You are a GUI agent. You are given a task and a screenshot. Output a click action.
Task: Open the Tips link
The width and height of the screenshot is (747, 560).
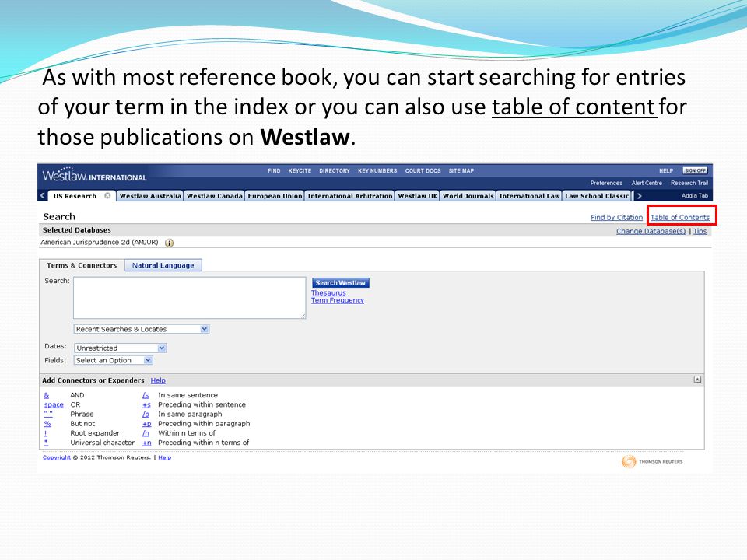pyautogui.click(x=700, y=231)
